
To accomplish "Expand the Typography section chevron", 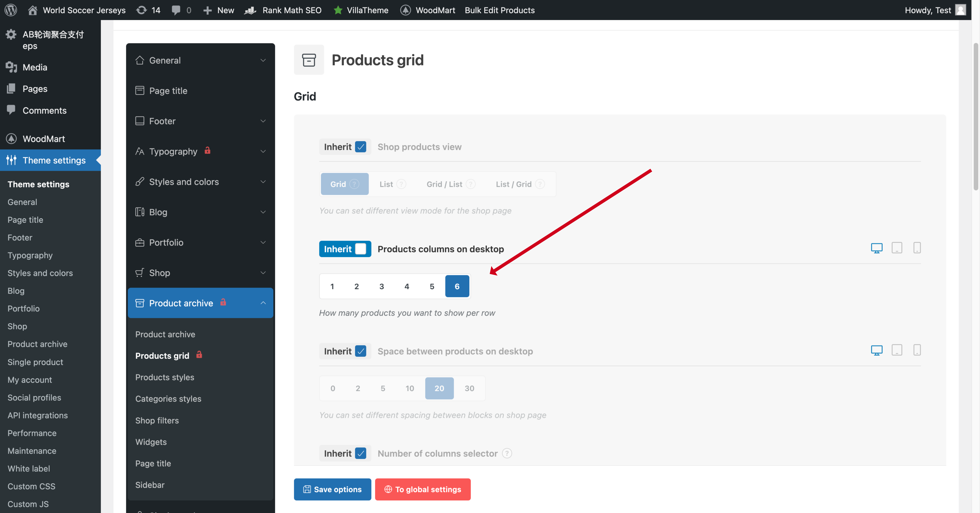I will [263, 151].
